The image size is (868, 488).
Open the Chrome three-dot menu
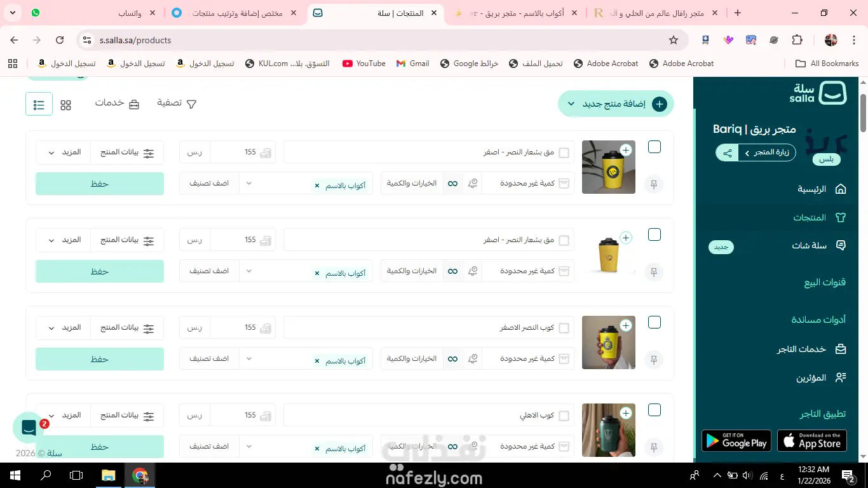(853, 40)
